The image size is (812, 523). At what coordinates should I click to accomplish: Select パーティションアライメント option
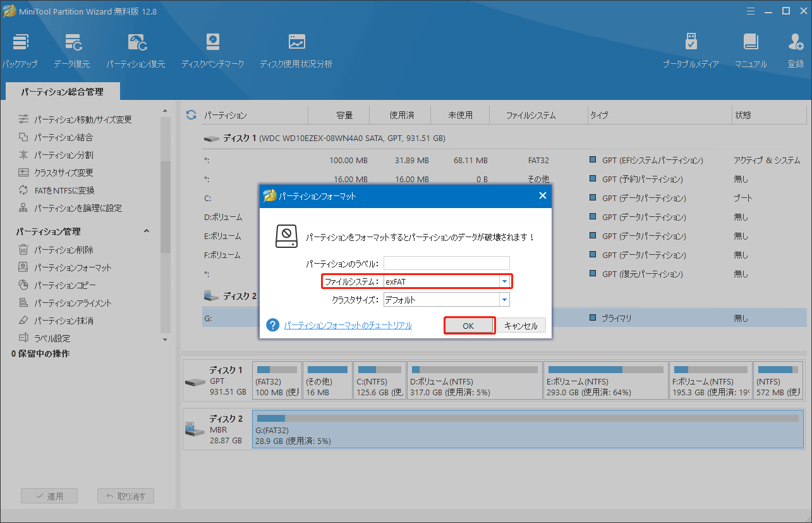(x=64, y=303)
